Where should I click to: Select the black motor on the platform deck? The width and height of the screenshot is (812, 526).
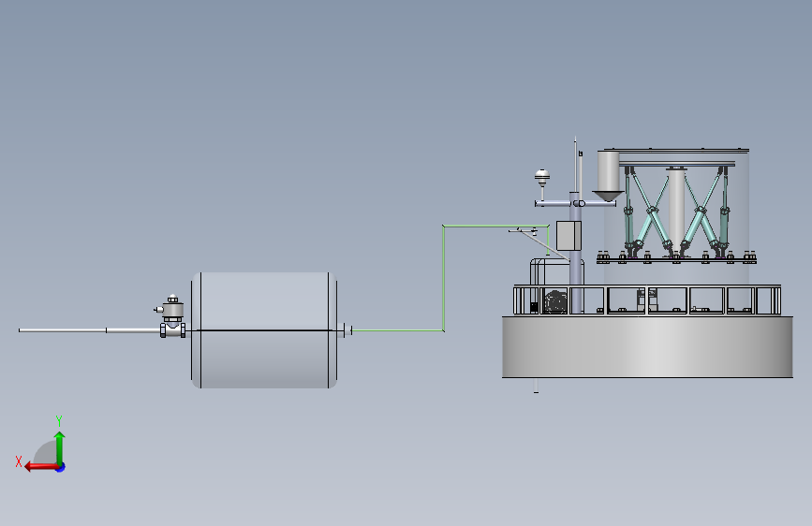(555, 301)
